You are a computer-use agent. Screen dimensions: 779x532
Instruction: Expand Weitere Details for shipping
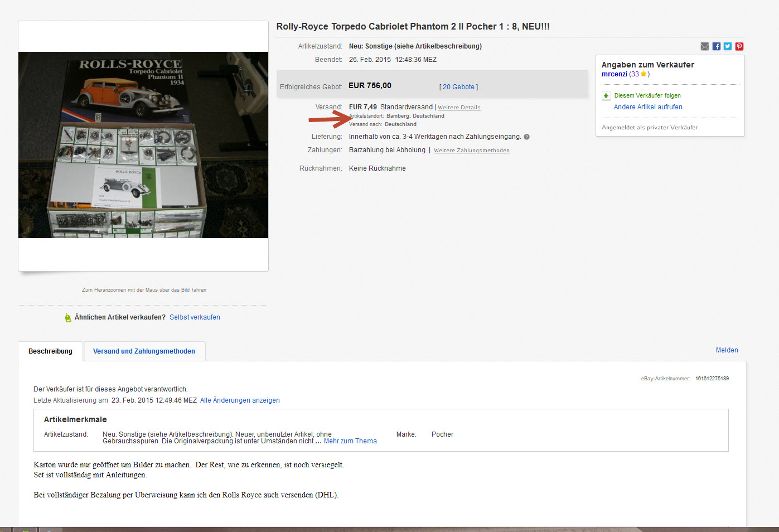(x=459, y=108)
